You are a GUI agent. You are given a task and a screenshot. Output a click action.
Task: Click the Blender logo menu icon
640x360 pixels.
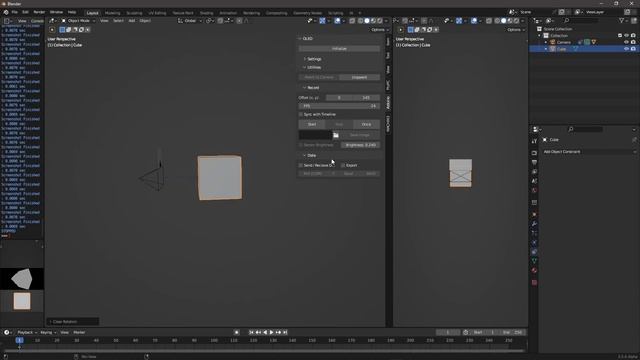point(6,12)
